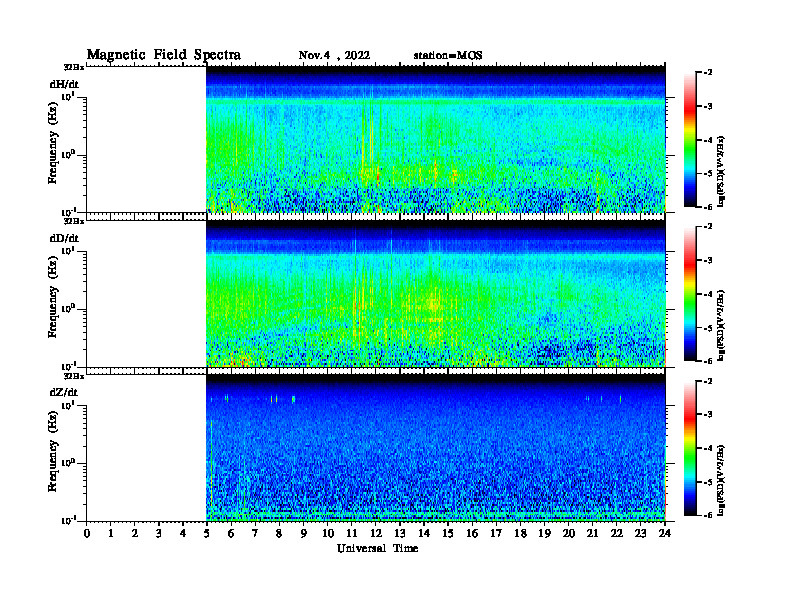Click the 10^-1 frequency tick of dZ/dt panel
The width and height of the screenshot is (792, 612).
coord(67,520)
